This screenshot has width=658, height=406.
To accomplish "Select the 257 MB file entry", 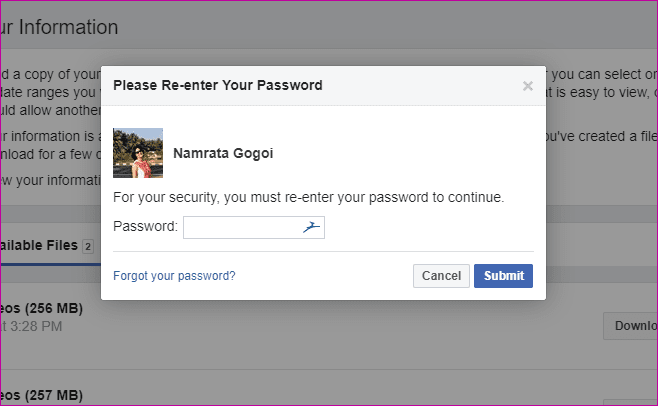I will 41,395.
